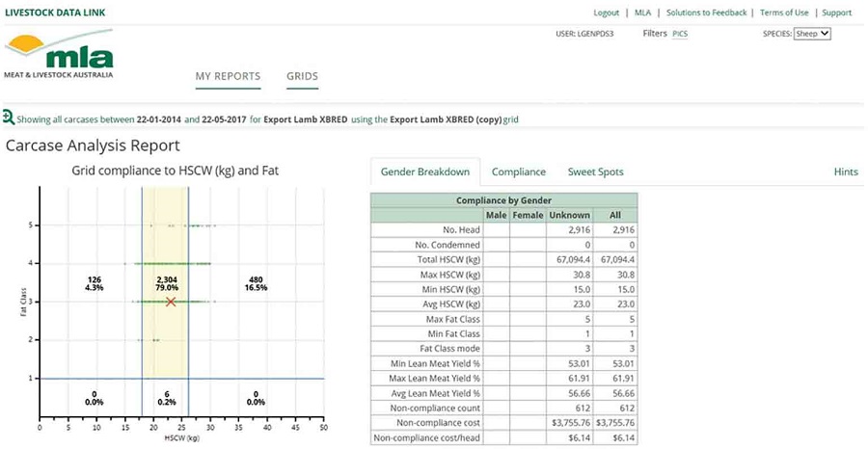Click the Support link
Viewport: 868px width, 449px height.
(836, 13)
